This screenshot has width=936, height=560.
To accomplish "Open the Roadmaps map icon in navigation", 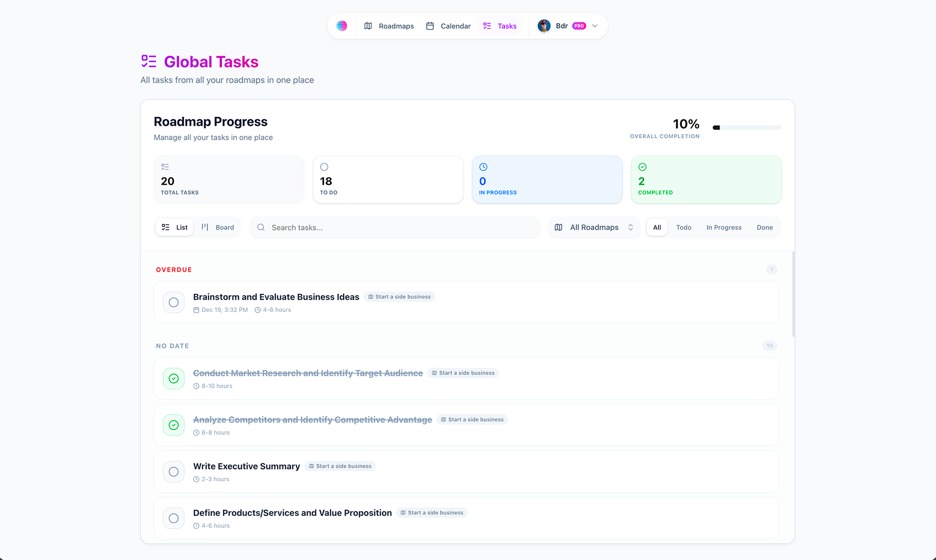I will pyautogui.click(x=368, y=25).
